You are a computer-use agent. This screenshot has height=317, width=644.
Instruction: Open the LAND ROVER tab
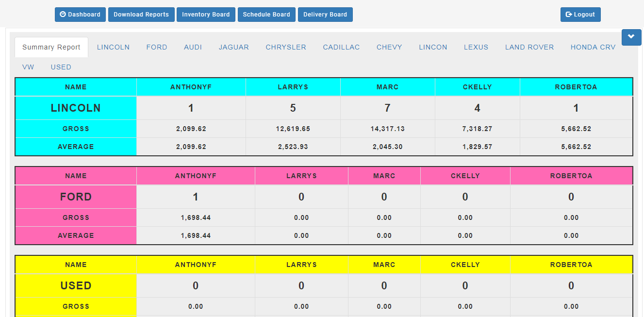pyautogui.click(x=529, y=47)
